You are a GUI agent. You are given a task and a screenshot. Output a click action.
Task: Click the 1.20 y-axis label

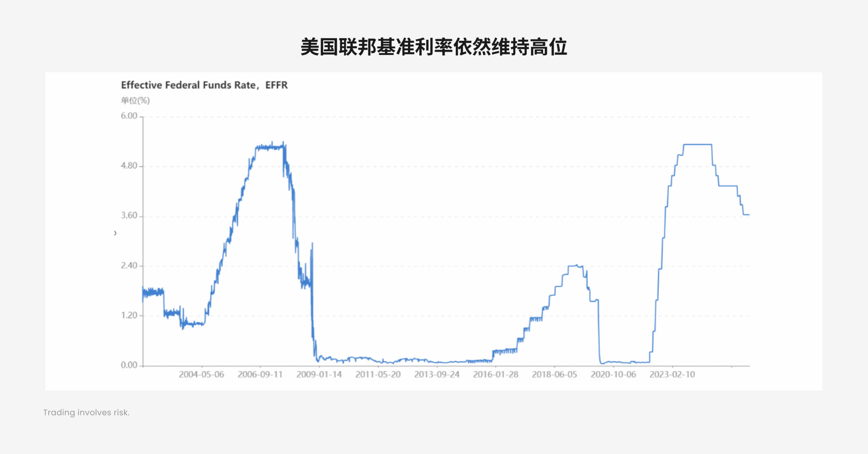[x=129, y=315]
